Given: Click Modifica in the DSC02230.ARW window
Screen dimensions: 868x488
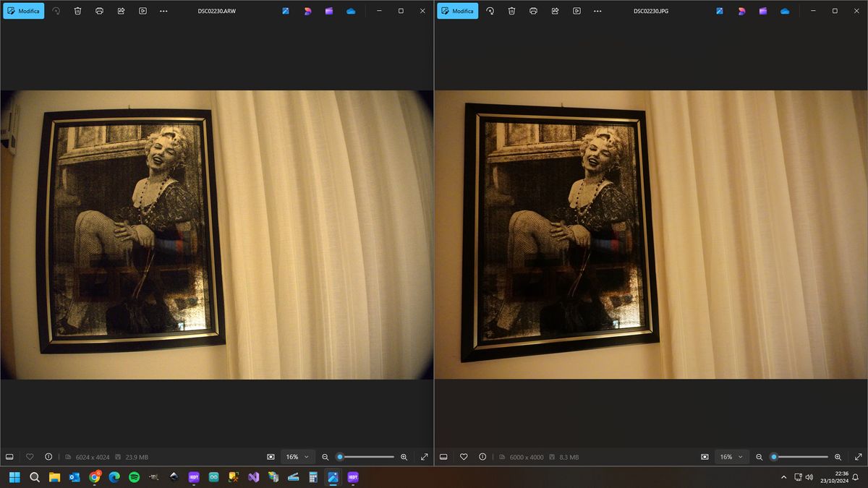Looking at the screenshot, I should pos(24,11).
